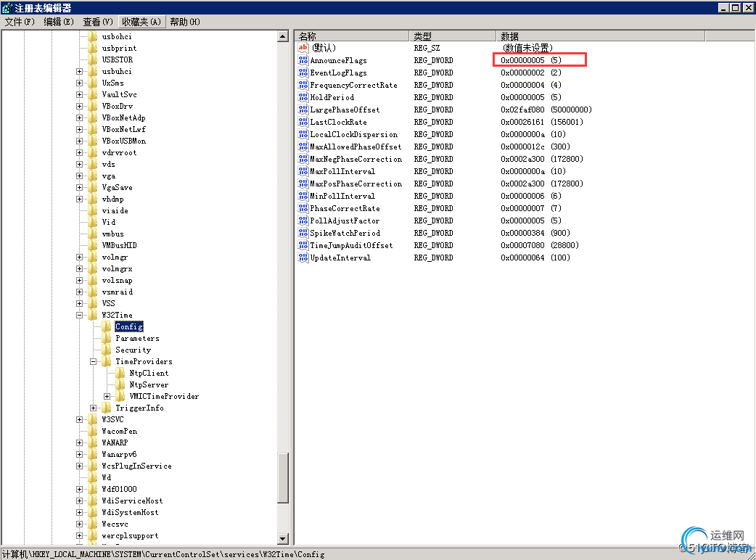Viewport: 756px width, 560px height.
Task: Click the Registry Editor title bar icon
Action: 7,8
